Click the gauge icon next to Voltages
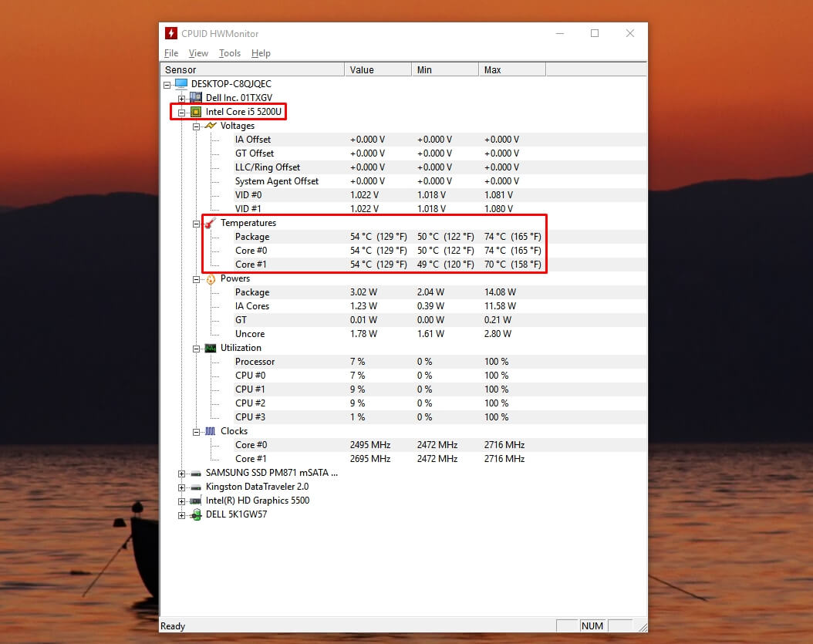 click(209, 125)
